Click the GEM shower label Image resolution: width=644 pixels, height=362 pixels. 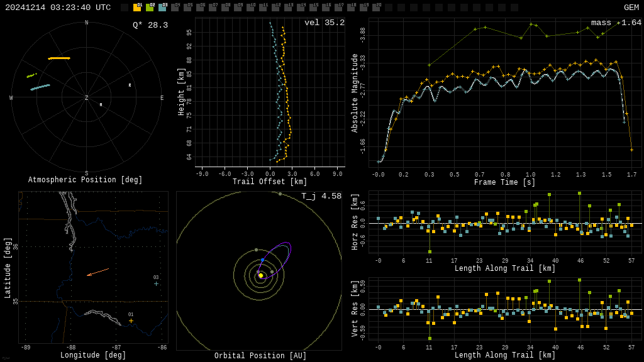coord(631,8)
